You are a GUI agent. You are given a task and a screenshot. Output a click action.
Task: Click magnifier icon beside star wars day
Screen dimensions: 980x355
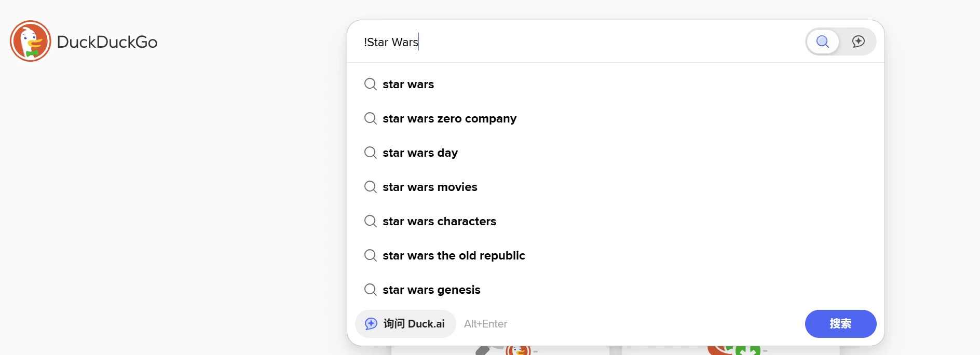pyautogui.click(x=371, y=153)
